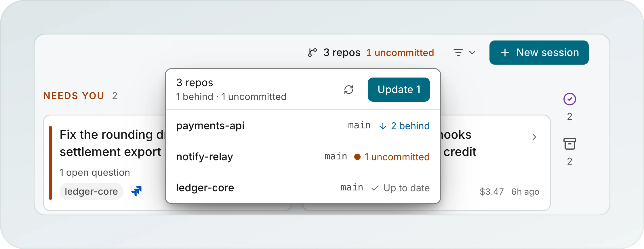
Task: Click the 1 uncommitted status for notify-relay
Action: coord(397,157)
